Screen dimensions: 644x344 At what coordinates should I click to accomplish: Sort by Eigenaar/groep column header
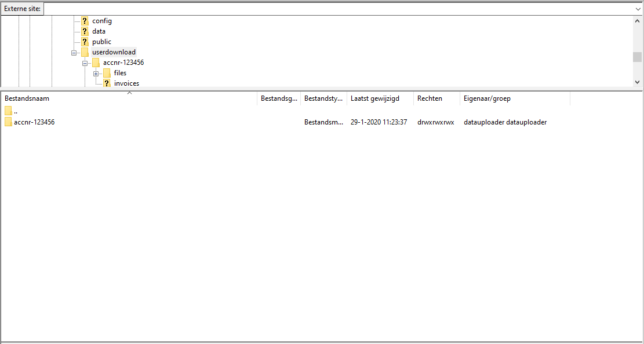point(515,98)
